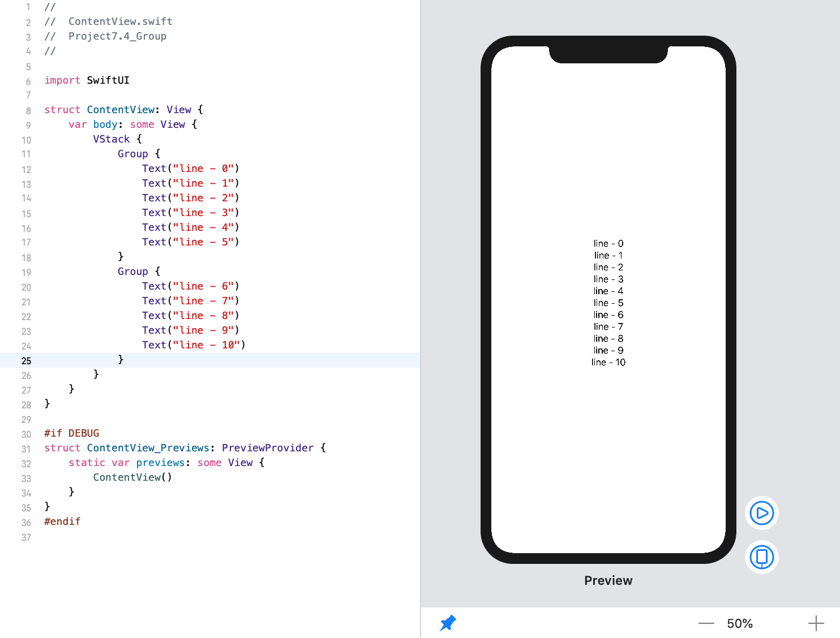The height and width of the screenshot is (638, 840).
Task: Place cursor on 'import SwiftUI' line
Action: (87, 80)
